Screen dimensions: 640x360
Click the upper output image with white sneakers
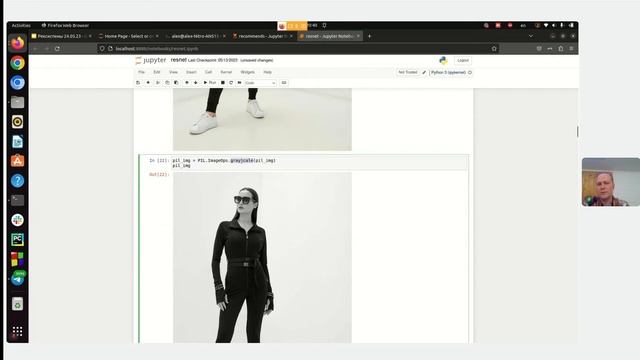tap(262, 120)
